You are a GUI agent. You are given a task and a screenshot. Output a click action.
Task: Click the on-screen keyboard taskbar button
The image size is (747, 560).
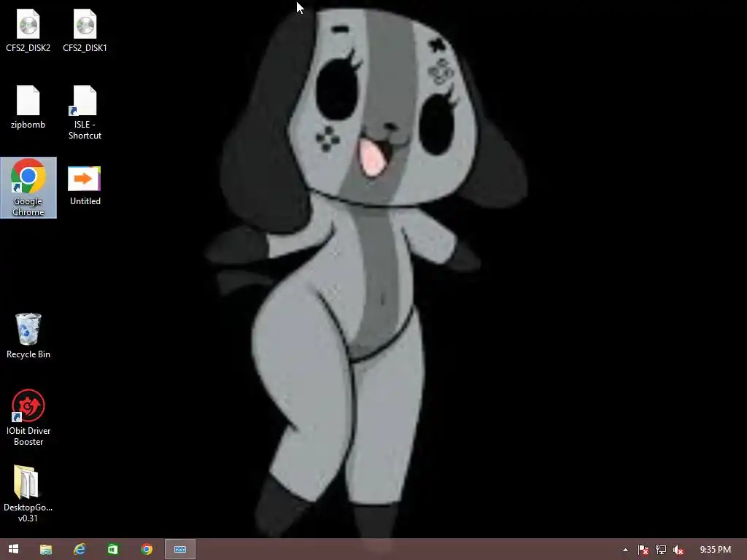tap(180, 549)
